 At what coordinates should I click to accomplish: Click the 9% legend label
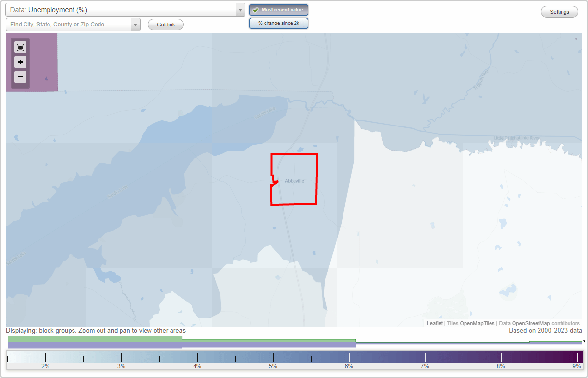(x=577, y=366)
